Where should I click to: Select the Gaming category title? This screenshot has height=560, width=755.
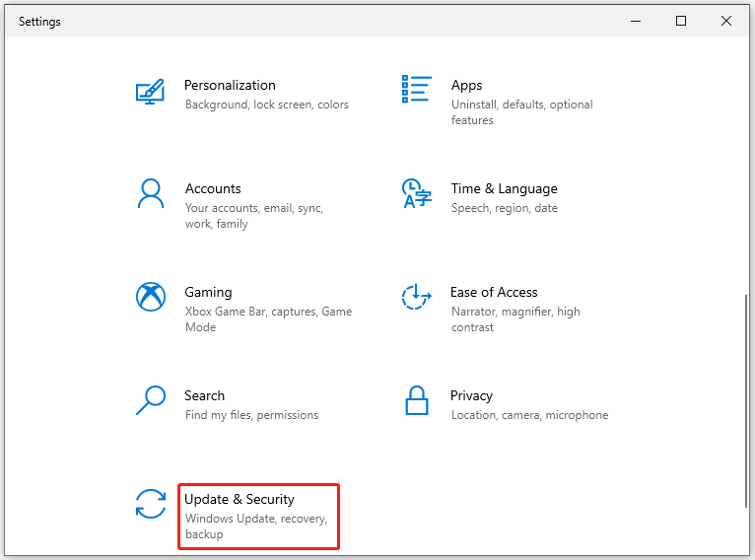(x=209, y=292)
